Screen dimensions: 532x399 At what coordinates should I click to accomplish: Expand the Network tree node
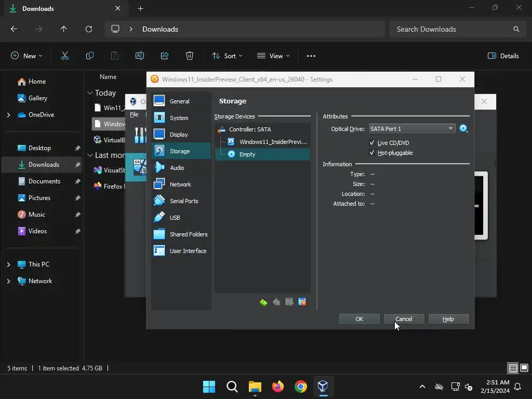[8, 281]
